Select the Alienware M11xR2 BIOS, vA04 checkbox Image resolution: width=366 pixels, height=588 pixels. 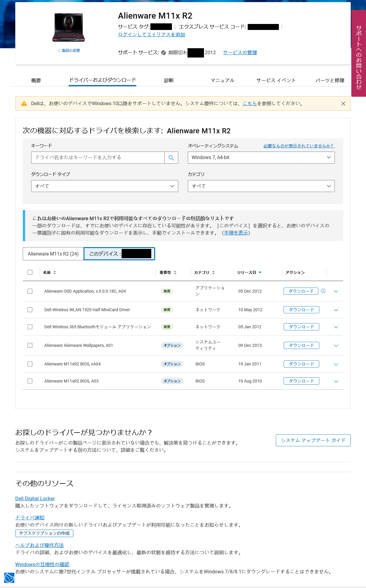pos(30,364)
